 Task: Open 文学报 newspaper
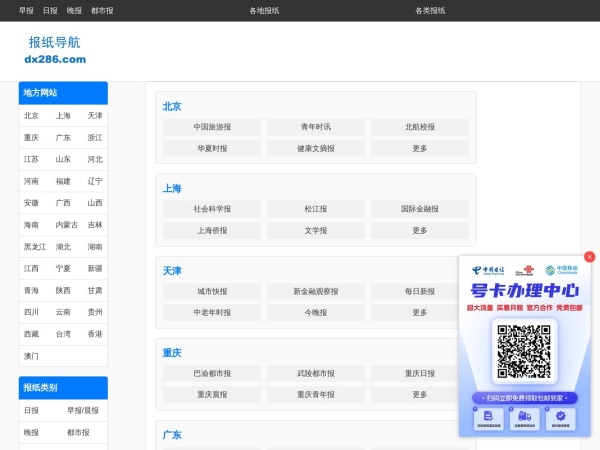316,231
